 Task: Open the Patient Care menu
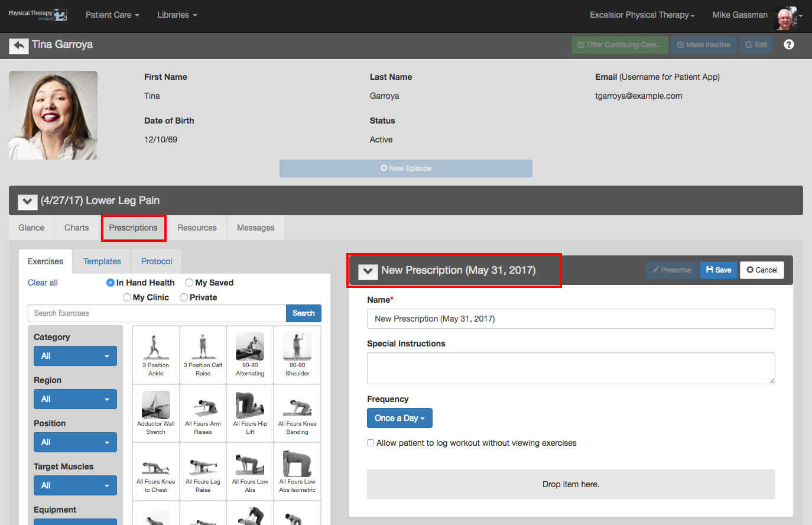tap(112, 15)
